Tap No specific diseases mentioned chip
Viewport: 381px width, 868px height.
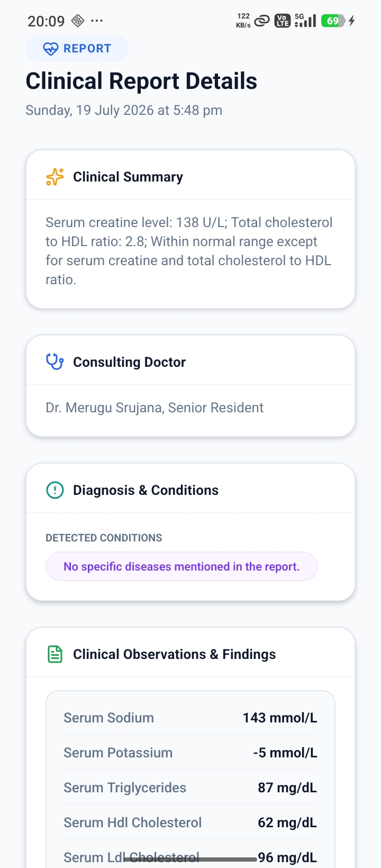pyautogui.click(x=182, y=566)
